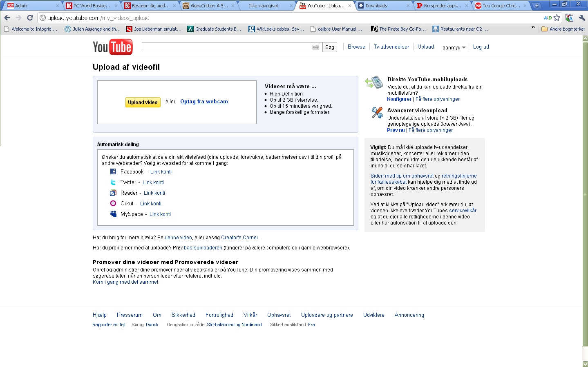
Task: Open the WikiLeaks cables bookmark
Action: pos(277,29)
